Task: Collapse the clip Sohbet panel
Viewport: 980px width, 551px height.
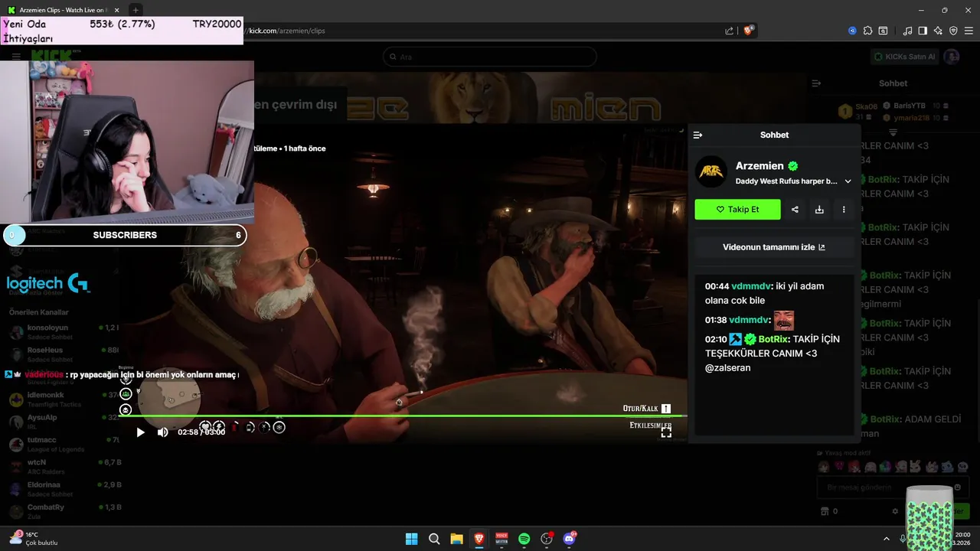Action: [x=697, y=135]
